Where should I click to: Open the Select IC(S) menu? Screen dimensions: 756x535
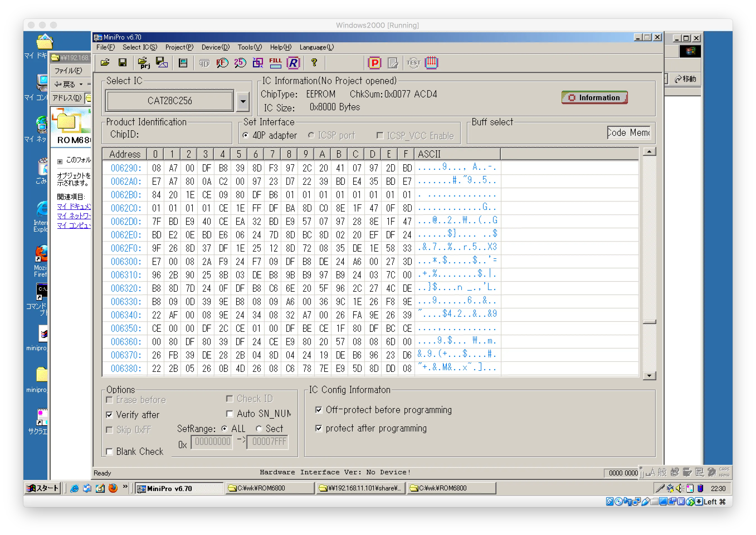tap(140, 47)
